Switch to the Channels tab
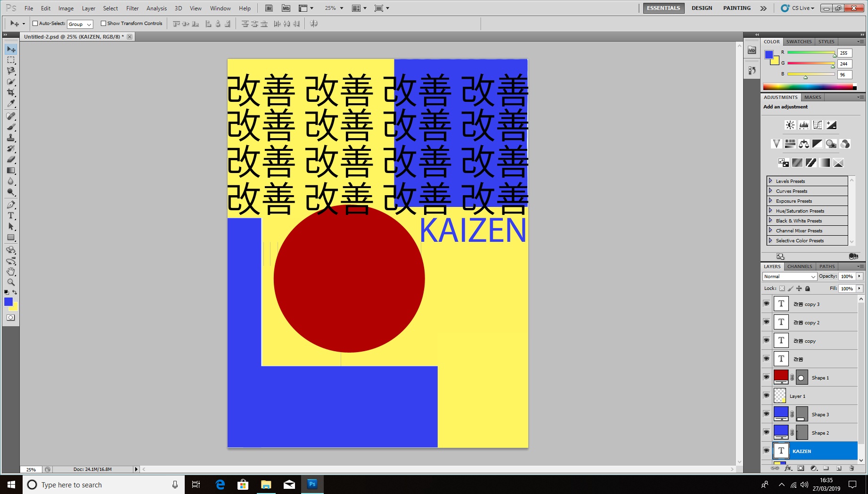The image size is (868, 494). (x=800, y=266)
